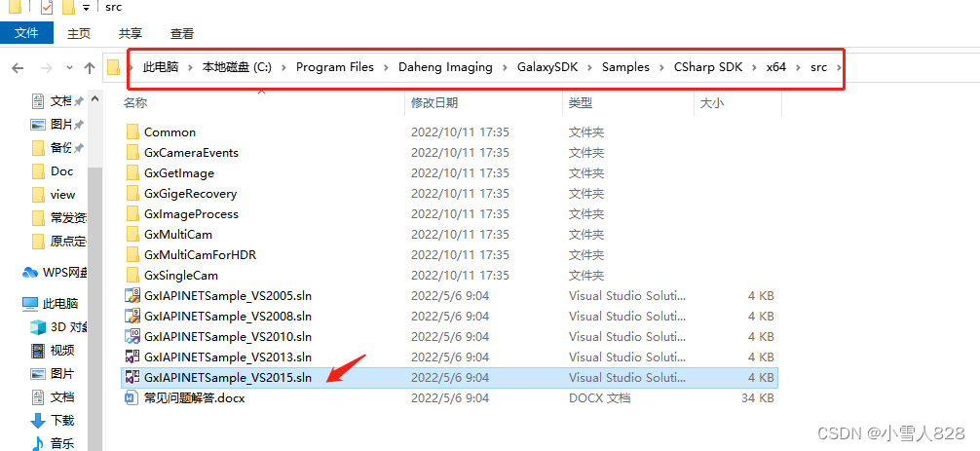The height and width of the screenshot is (451, 980).
Task: Sort files by 名称 column
Action: (135, 103)
